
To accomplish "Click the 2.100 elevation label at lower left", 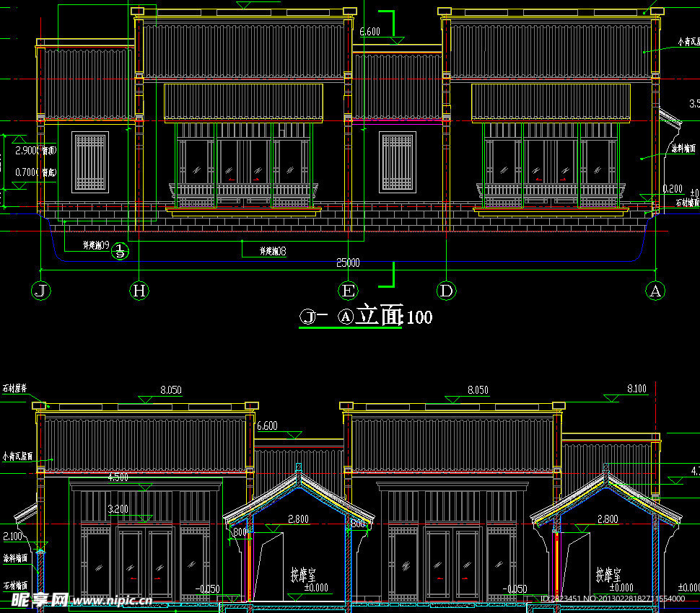I will click(x=12, y=536).
